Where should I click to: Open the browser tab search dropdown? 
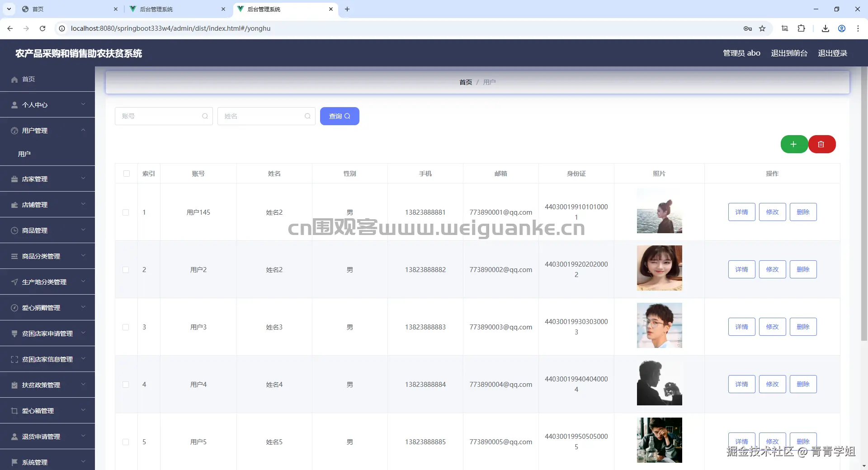(9, 9)
